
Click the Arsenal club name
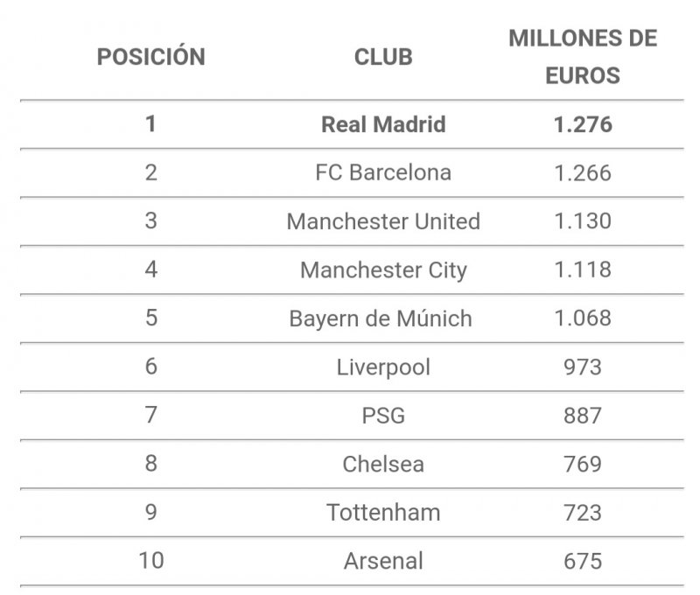(x=383, y=560)
